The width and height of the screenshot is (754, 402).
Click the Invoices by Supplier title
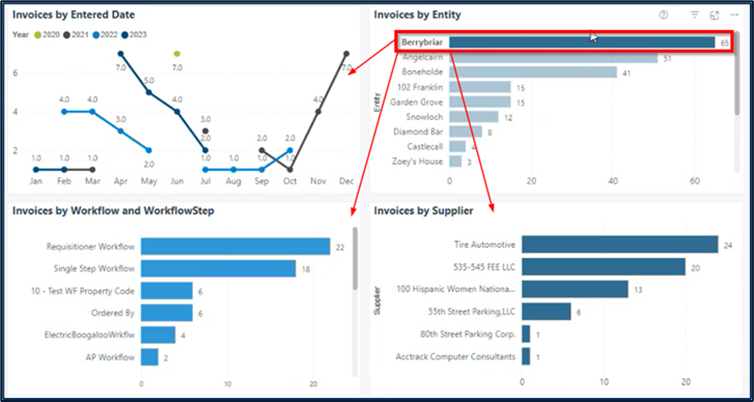pos(424,211)
